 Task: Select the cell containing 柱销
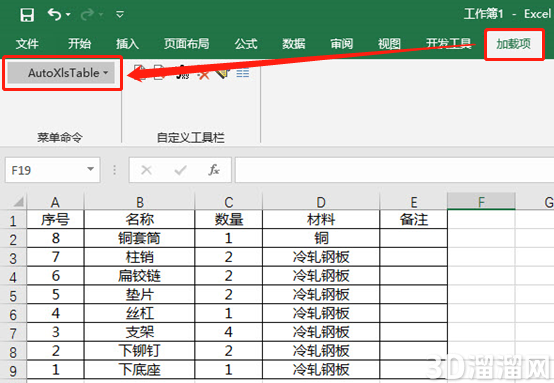point(140,257)
